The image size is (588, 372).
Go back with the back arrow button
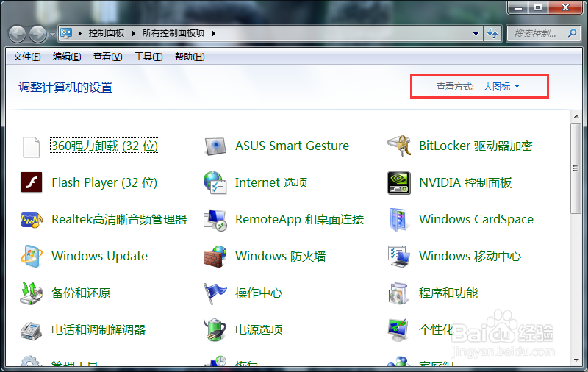coord(17,34)
